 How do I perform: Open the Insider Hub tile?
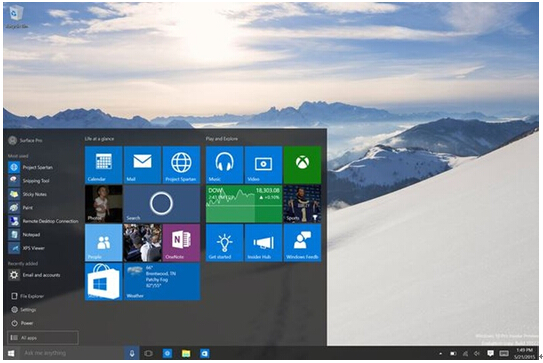[x=263, y=242]
